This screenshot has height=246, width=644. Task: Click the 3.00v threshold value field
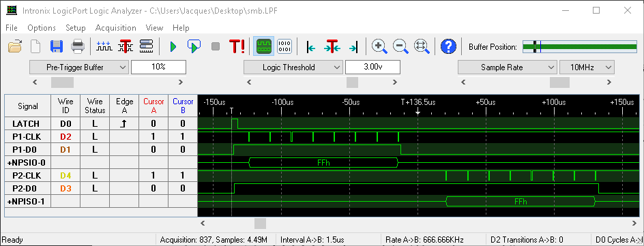(373, 67)
